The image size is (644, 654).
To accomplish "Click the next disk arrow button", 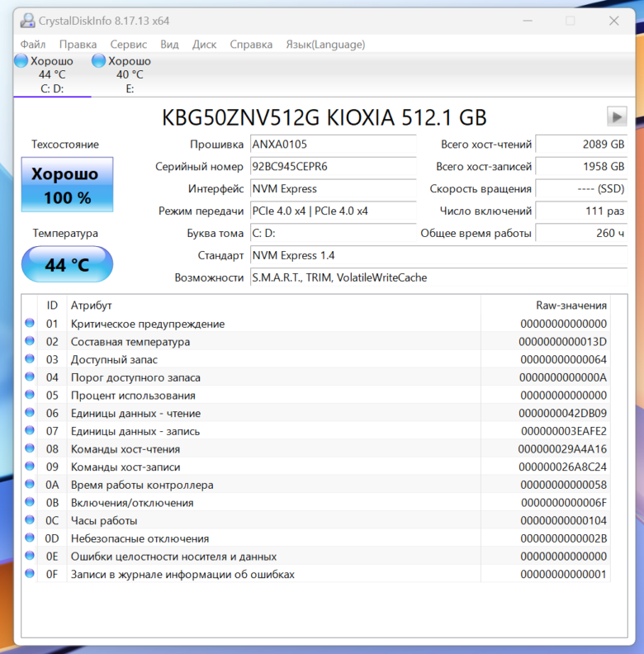I will click(617, 116).
